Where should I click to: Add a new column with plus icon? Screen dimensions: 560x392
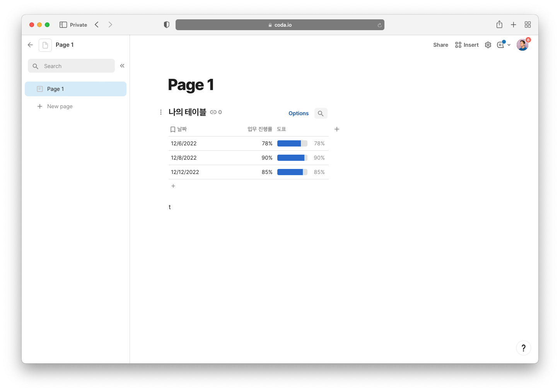tap(337, 129)
